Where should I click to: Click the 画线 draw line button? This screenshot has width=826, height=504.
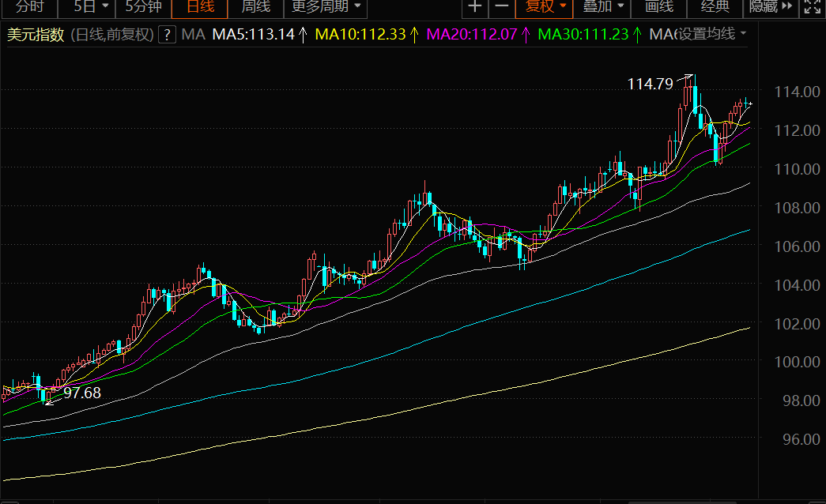tap(659, 7)
